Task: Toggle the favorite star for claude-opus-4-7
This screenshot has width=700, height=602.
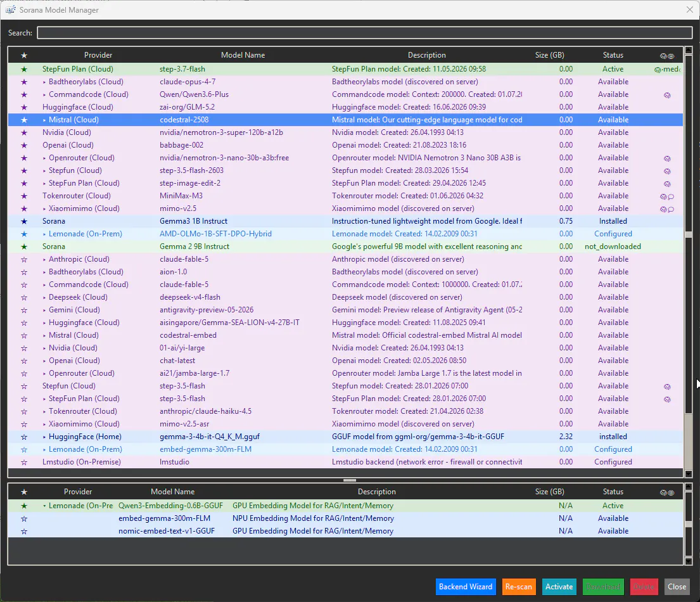Action: (24, 82)
